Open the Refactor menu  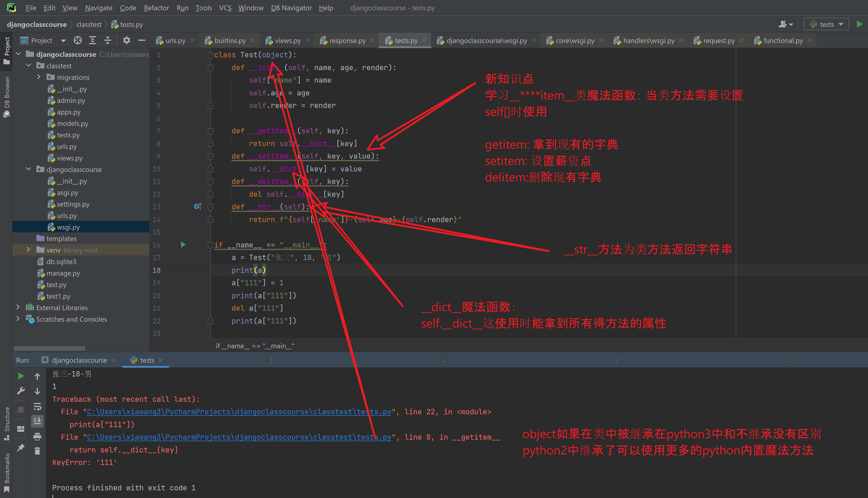(x=156, y=7)
